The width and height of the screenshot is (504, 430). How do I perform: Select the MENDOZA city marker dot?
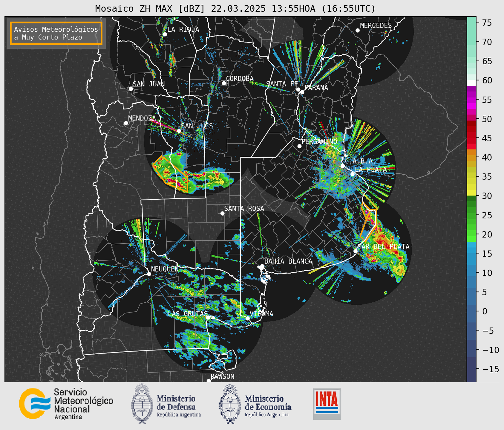(126, 123)
